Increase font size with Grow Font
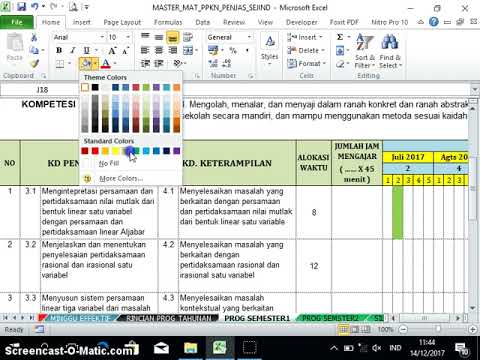 112,50
